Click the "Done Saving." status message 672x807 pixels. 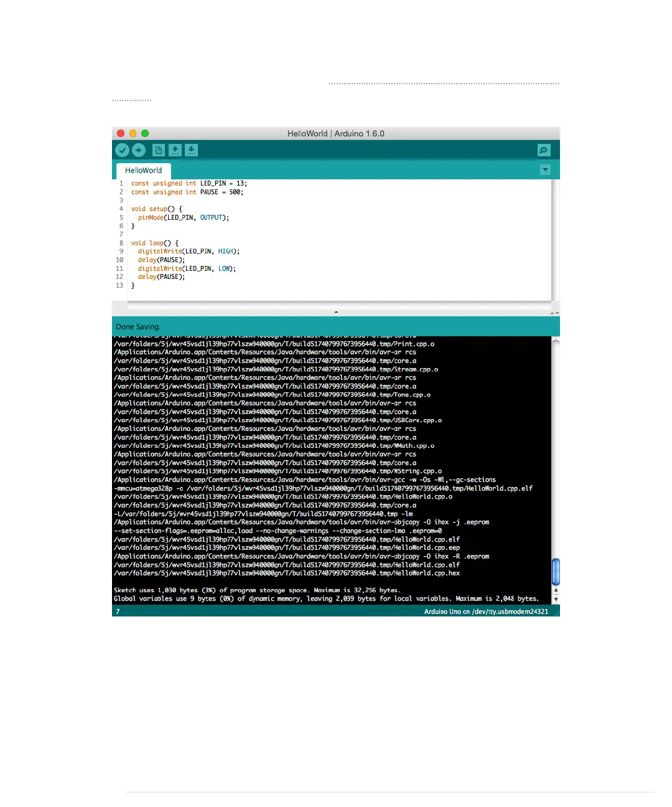pos(138,327)
